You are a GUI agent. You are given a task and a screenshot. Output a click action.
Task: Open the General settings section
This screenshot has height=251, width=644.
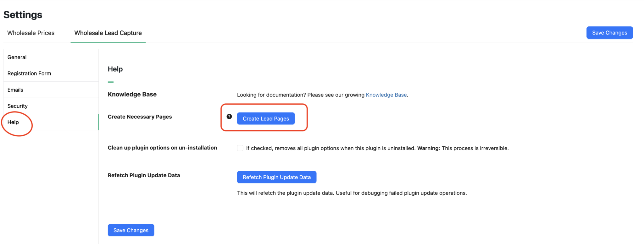pyautogui.click(x=51, y=57)
